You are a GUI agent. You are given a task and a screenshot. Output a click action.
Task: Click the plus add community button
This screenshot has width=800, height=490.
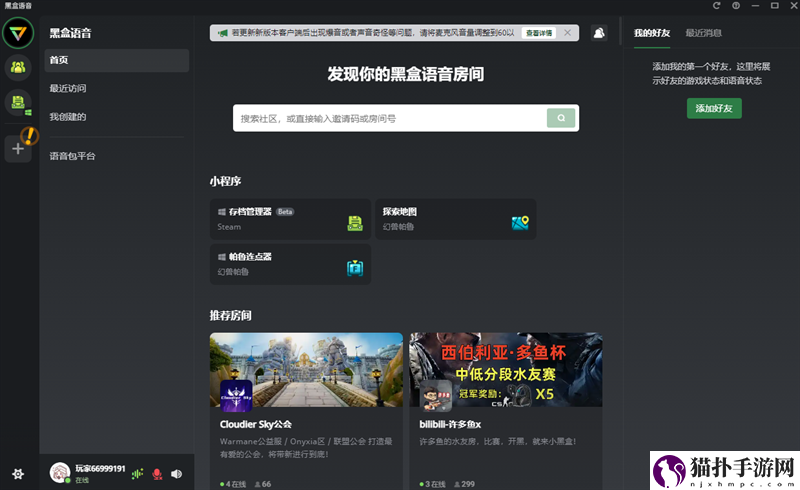[x=18, y=149]
